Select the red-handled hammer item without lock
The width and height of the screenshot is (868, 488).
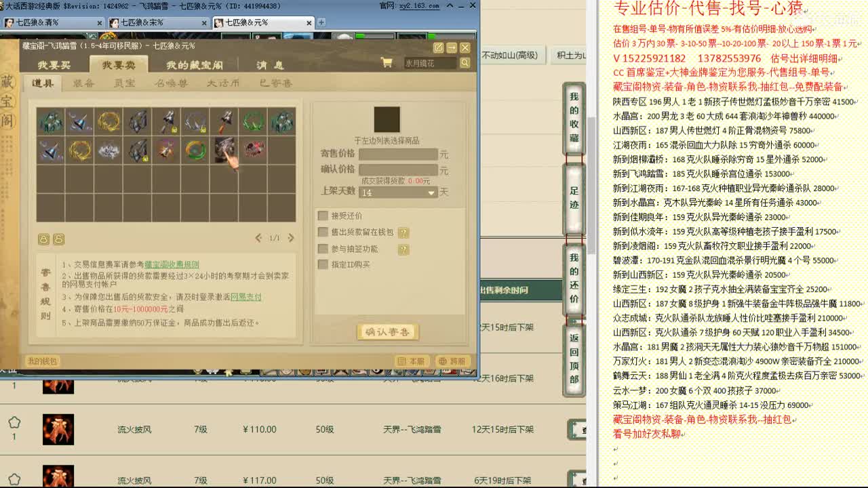click(224, 122)
